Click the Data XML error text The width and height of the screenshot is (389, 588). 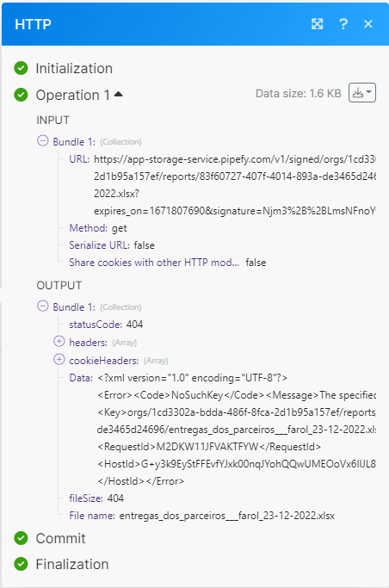point(237,430)
